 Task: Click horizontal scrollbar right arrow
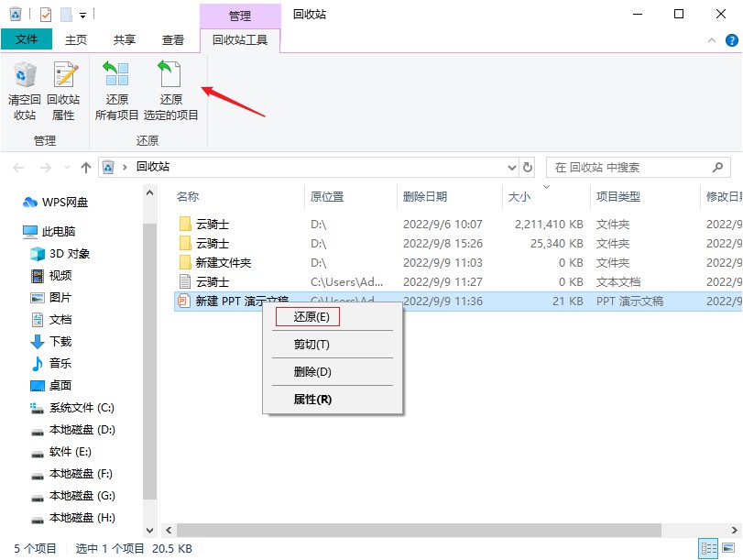click(735, 530)
